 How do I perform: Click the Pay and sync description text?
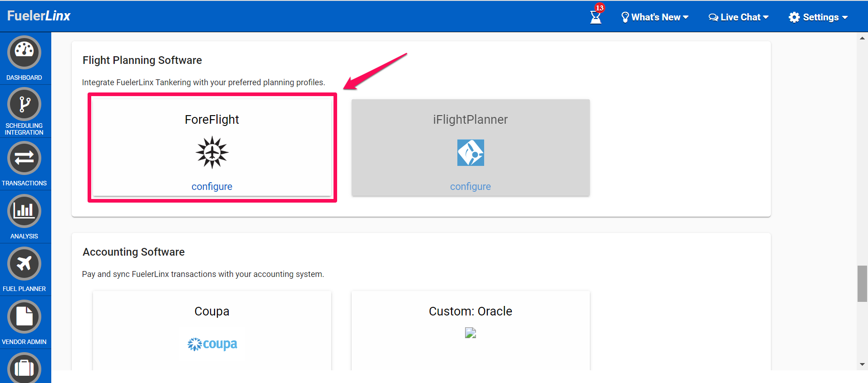(203, 274)
